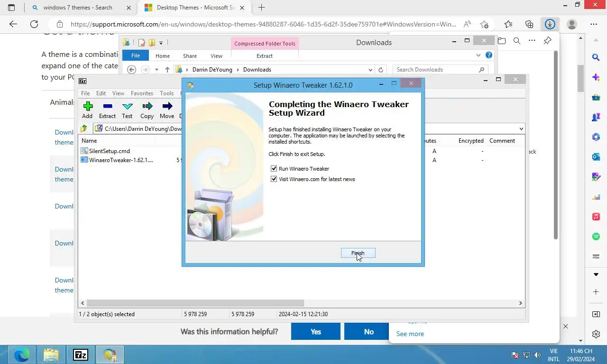Refresh the Downloads folder in Explorer
This screenshot has height=364, width=607.
point(381,70)
